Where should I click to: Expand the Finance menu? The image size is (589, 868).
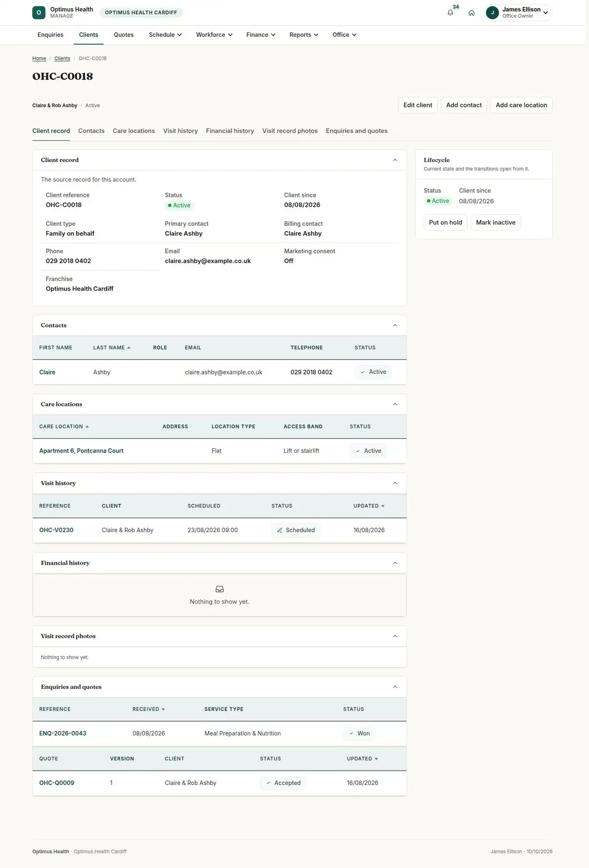261,35
